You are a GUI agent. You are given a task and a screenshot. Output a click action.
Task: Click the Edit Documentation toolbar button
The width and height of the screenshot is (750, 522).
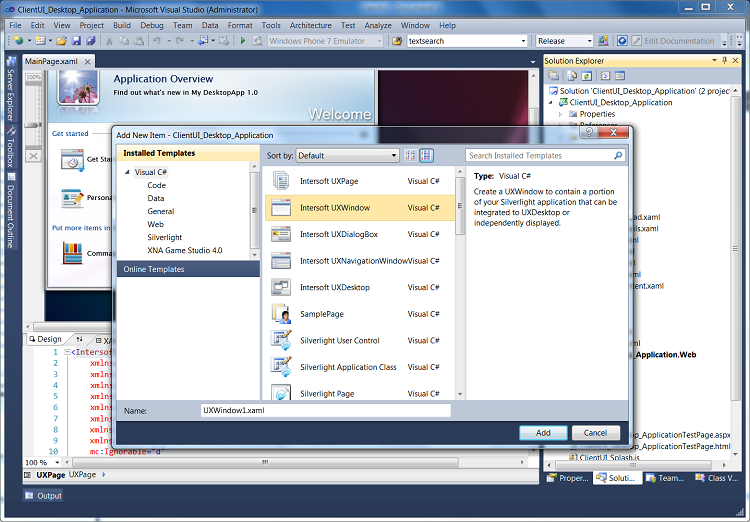coord(673,41)
